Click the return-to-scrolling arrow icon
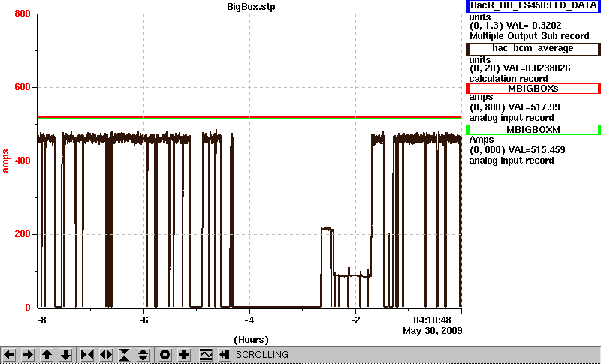 point(224,355)
